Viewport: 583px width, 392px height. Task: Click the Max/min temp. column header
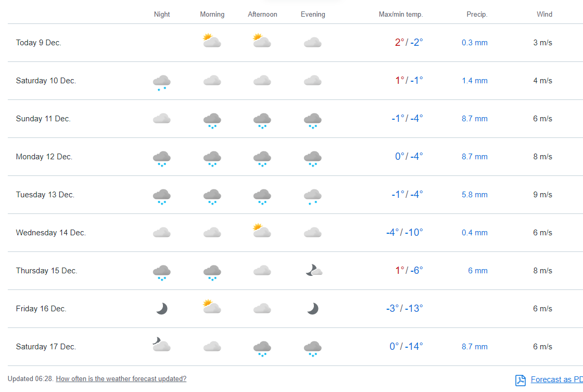[400, 15]
